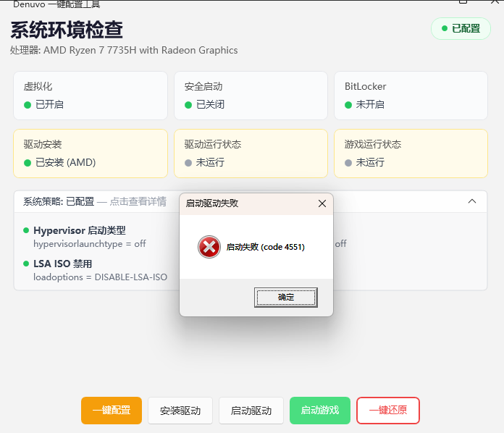Select the LSA ISO 禁用 policy item
Viewport: 504px width, 433px height.
pyautogui.click(x=62, y=264)
